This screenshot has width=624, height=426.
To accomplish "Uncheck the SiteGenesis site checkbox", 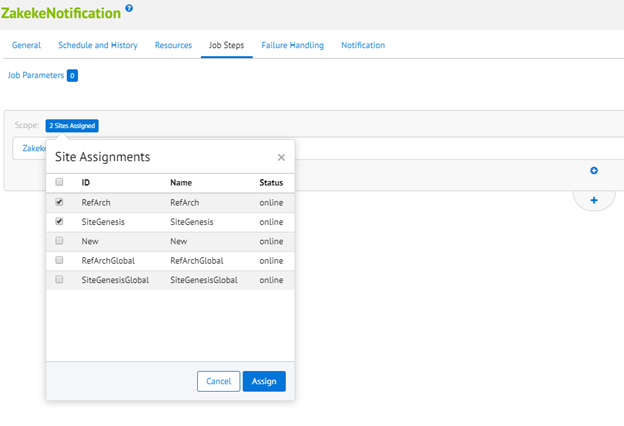I will [59, 221].
